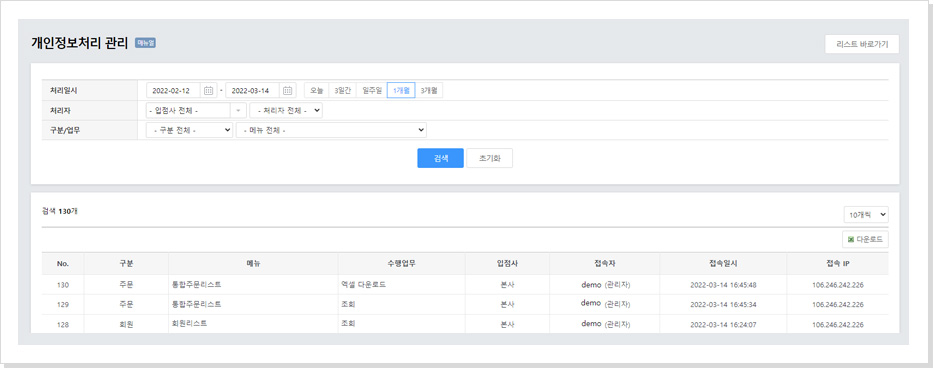Click 조회 in row 129
This screenshot has height=369, width=934.
click(x=348, y=304)
